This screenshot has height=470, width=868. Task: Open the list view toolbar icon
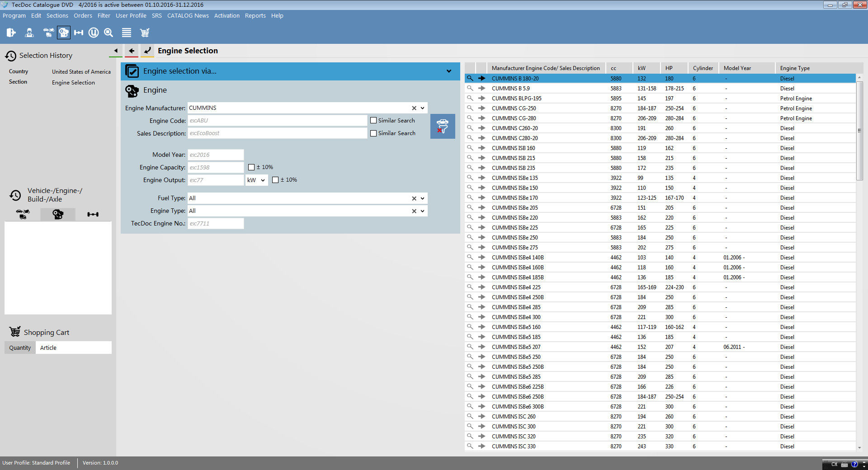(127, 33)
